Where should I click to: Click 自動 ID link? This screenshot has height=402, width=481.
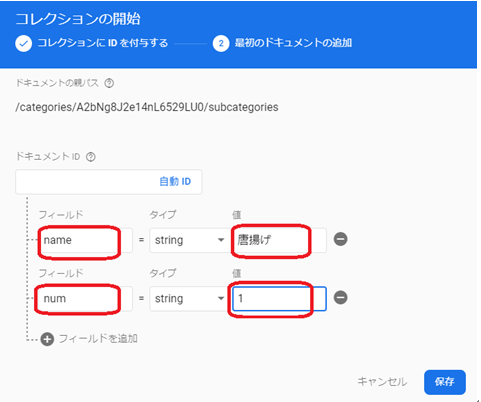[175, 181]
